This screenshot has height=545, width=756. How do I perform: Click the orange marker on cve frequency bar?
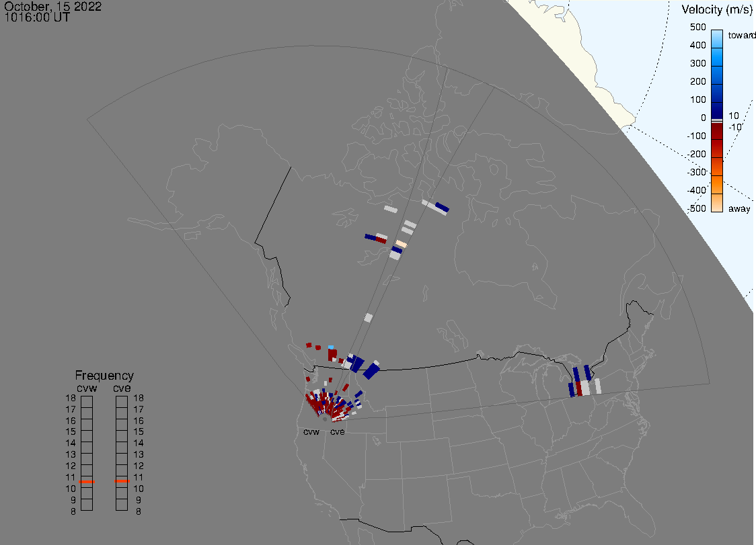[x=122, y=480]
